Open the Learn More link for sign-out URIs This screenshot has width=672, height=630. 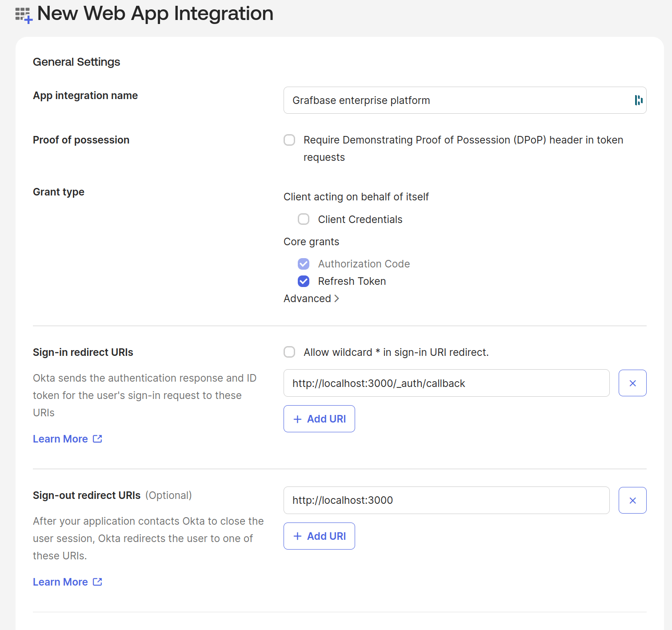click(x=60, y=582)
